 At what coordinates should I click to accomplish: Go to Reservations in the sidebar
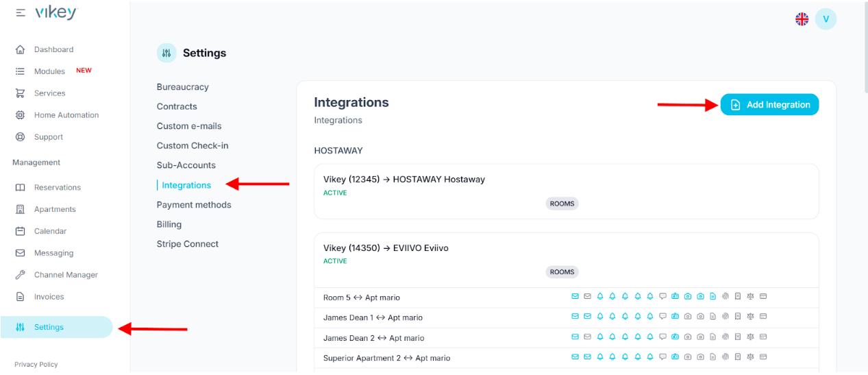click(58, 187)
